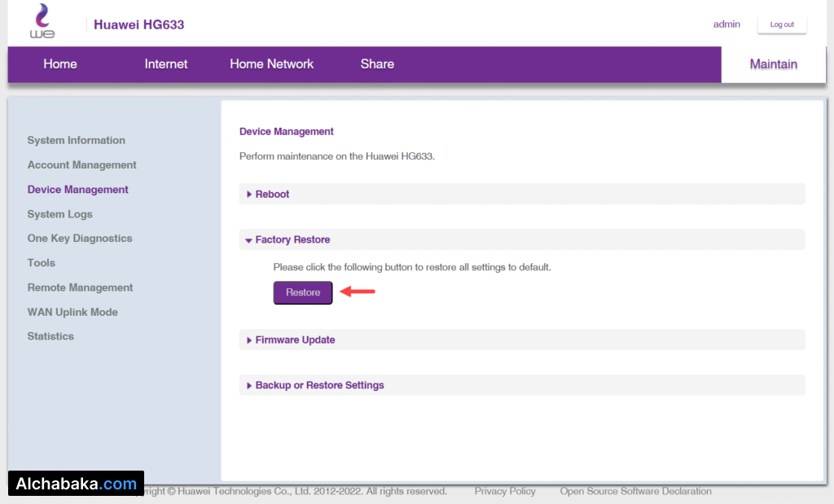
Task: Open System Information in sidebar
Action: (77, 141)
